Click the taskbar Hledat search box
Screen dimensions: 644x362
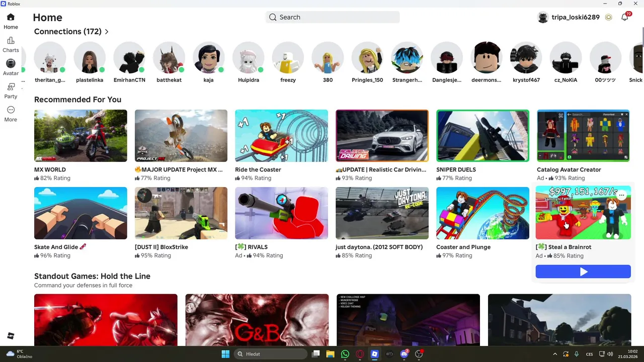point(271,354)
